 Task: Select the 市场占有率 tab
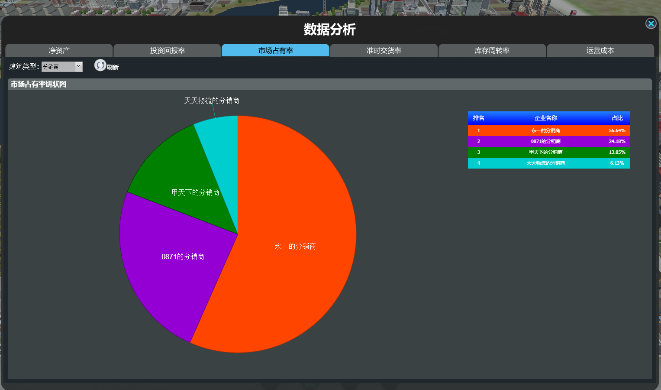pos(275,51)
